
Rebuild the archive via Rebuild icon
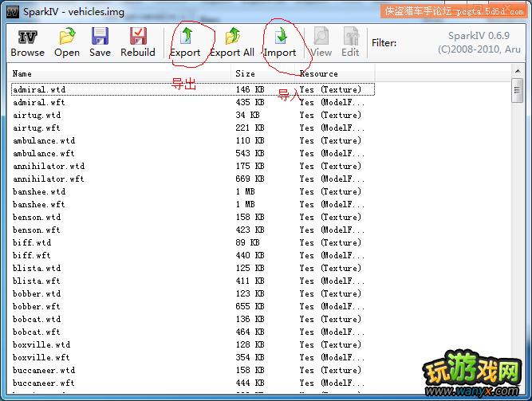138,36
